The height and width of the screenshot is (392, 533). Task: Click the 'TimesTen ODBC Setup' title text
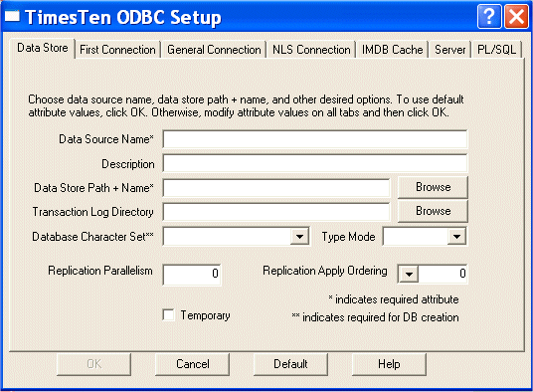click(123, 17)
